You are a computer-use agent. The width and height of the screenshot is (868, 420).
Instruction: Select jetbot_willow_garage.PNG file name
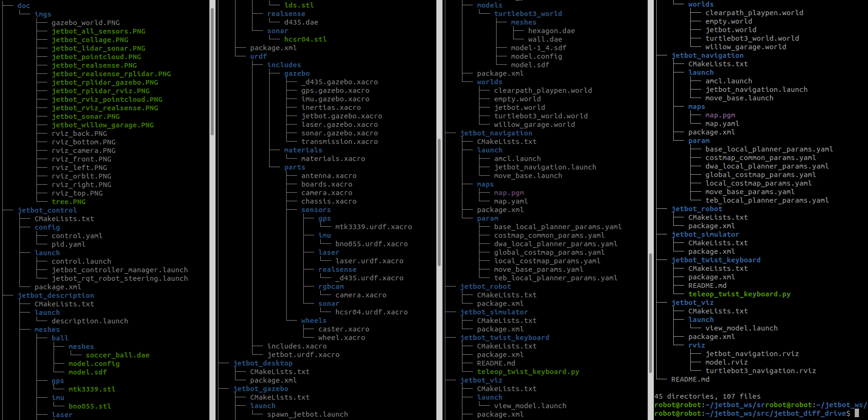[x=103, y=125]
